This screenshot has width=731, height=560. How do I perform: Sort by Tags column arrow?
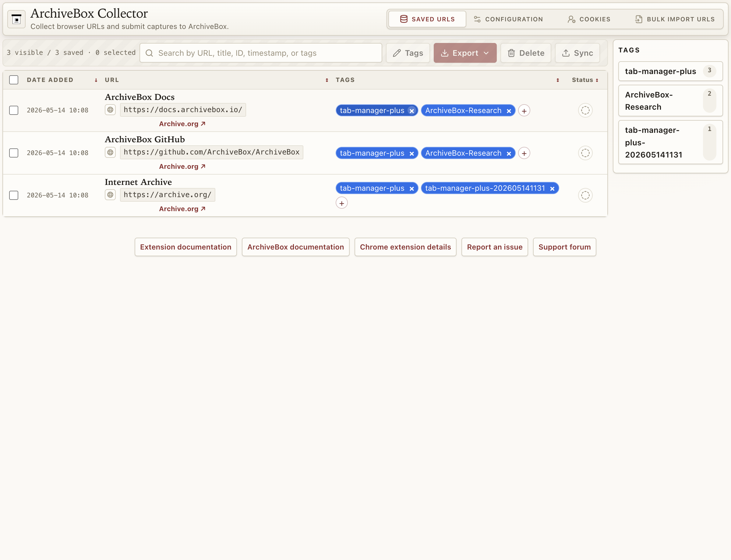(x=558, y=80)
